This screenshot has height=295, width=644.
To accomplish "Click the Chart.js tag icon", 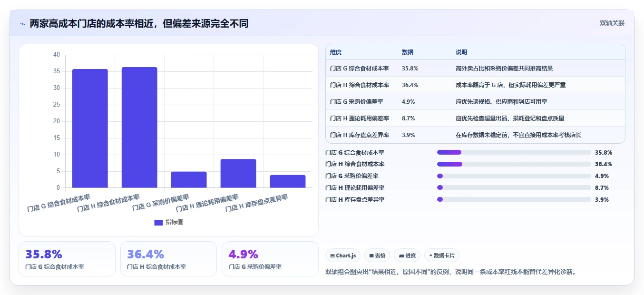I will click(x=332, y=256).
